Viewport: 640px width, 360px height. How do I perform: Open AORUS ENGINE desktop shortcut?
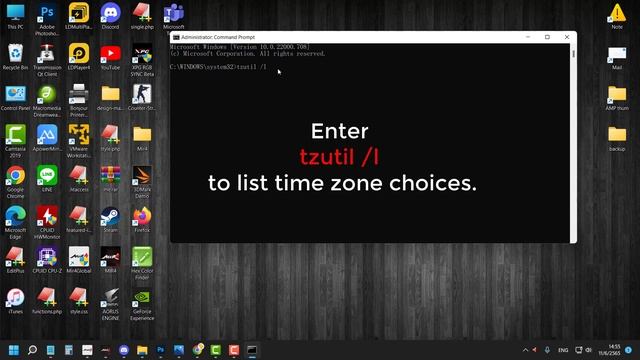point(110,304)
